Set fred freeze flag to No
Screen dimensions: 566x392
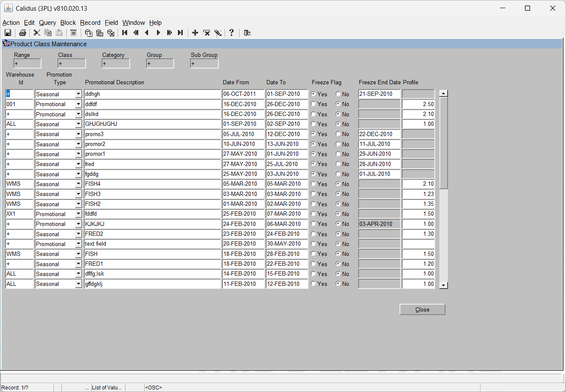[x=338, y=164]
